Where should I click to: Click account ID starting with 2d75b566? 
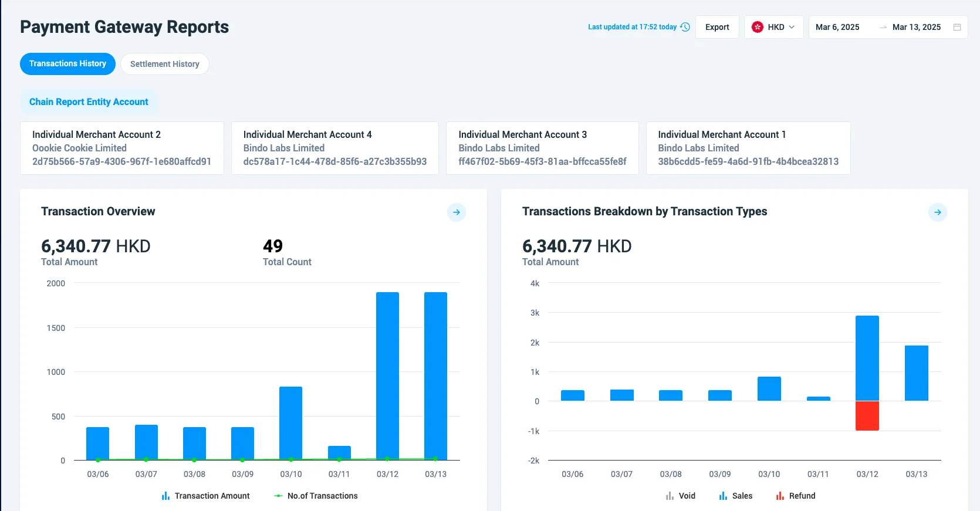click(x=121, y=161)
